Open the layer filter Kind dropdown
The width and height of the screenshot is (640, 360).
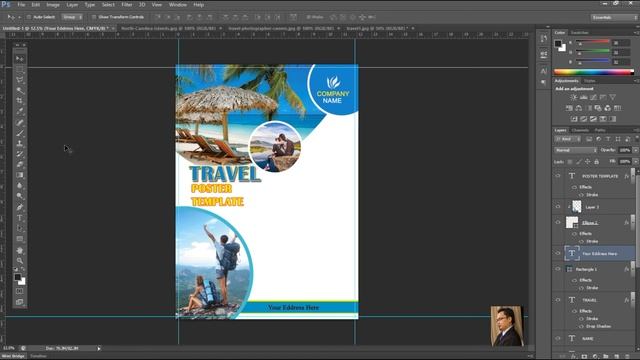[568, 139]
